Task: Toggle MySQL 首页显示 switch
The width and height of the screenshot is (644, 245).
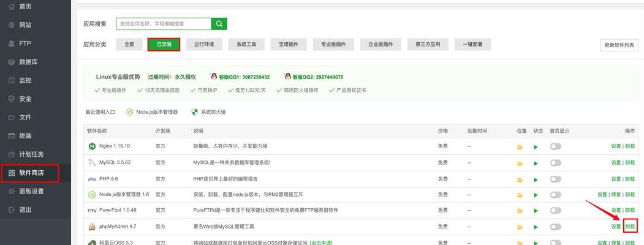Action: (x=555, y=163)
